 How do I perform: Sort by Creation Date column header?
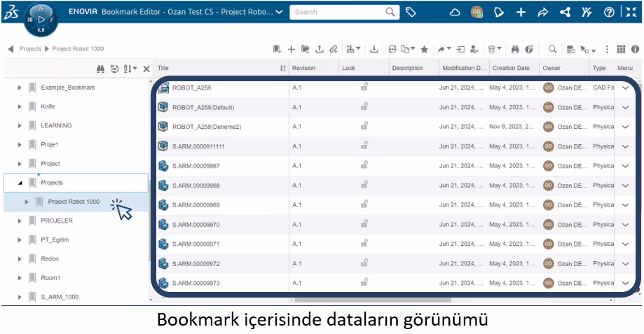click(511, 68)
